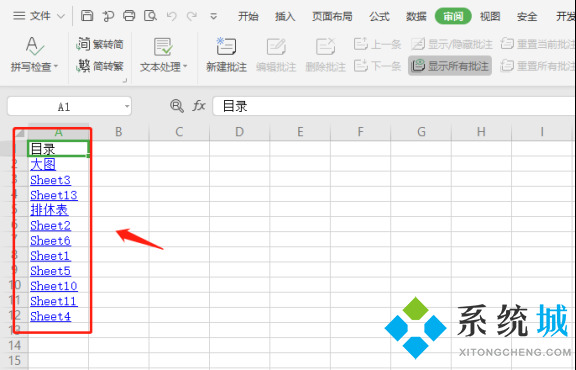The height and width of the screenshot is (370, 576).
Task: Go to next comment 下一条
Action: coord(377,66)
